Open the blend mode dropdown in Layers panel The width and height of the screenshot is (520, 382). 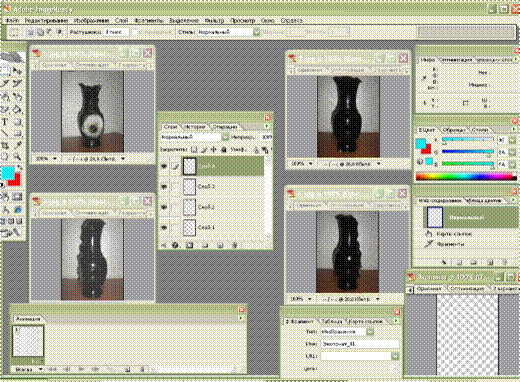coord(225,137)
